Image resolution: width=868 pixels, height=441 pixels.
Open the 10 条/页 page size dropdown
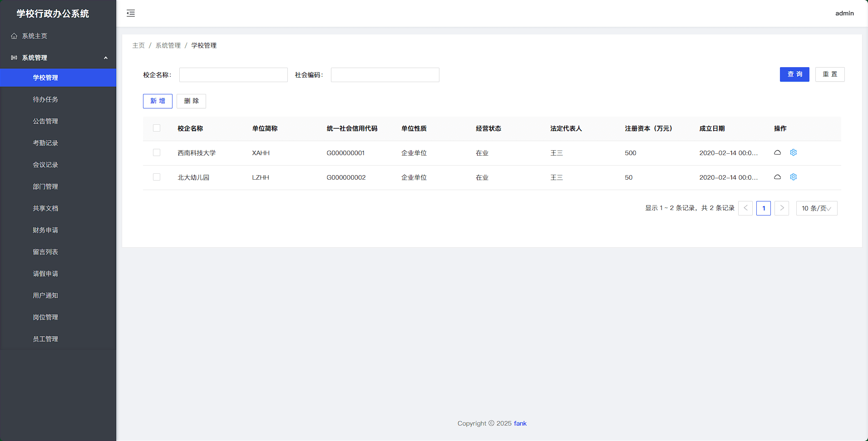tap(816, 208)
